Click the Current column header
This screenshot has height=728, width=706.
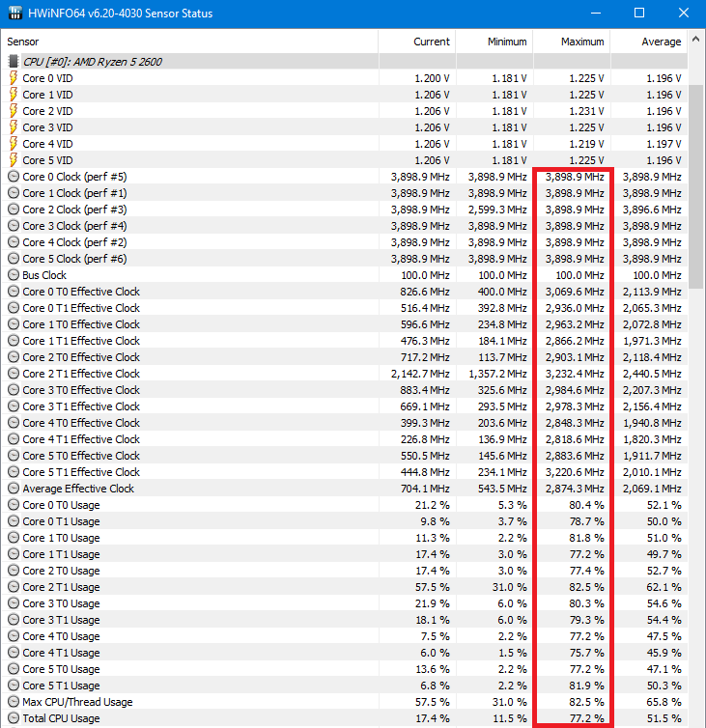tap(417, 42)
